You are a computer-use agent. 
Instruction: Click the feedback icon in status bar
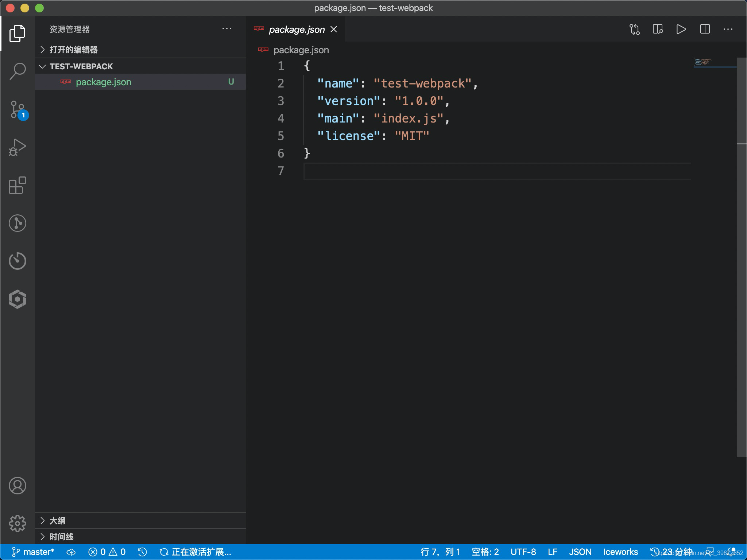pos(710,552)
